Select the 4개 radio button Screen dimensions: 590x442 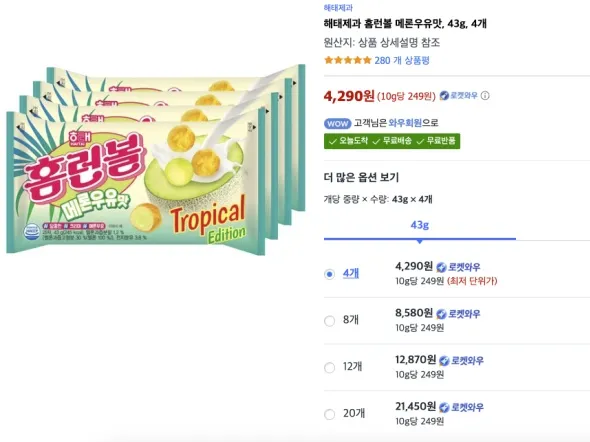tap(329, 274)
